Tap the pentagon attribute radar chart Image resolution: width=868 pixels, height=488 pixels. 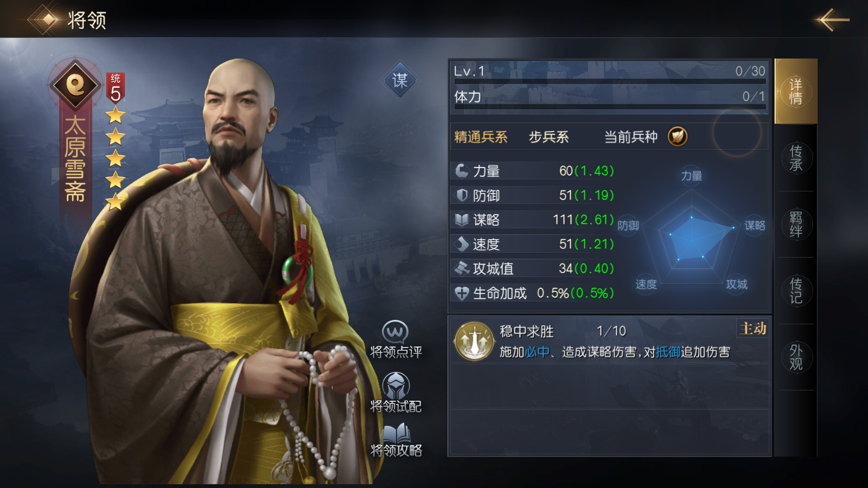coord(692,233)
